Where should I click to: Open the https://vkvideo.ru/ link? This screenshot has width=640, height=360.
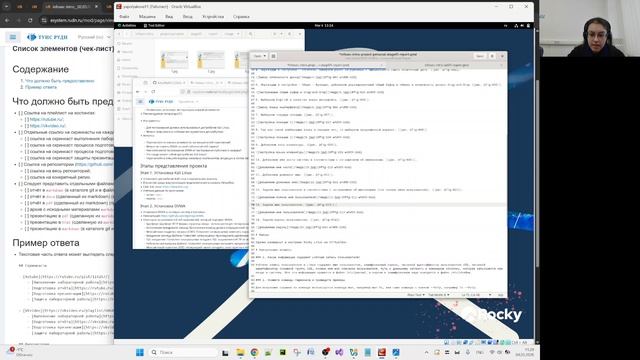pos(47,126)
